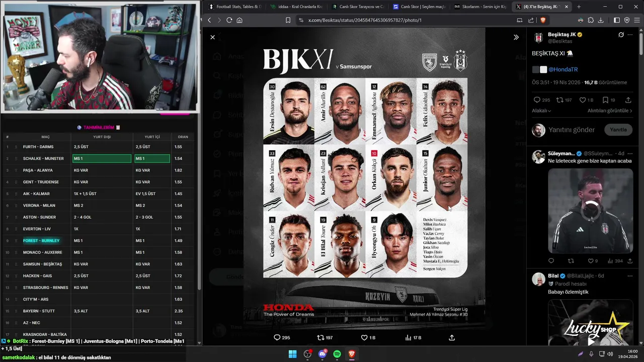Bookmark this page using the bookmark icon

click(288, 20)
